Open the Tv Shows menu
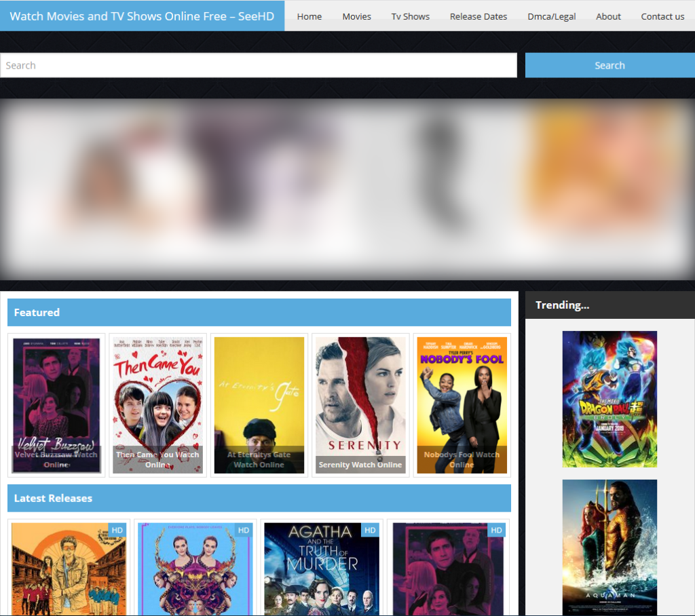695x616 pixels. 411,16
